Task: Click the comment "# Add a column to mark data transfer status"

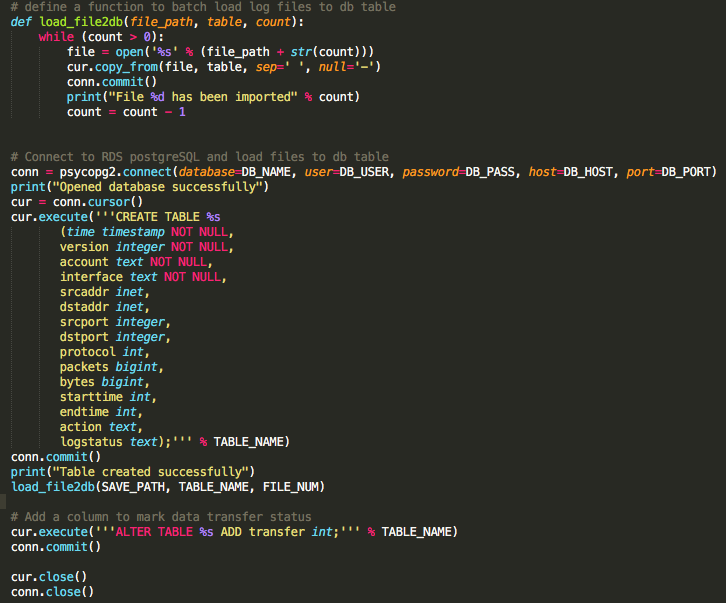Action: (x=161, y=517)
